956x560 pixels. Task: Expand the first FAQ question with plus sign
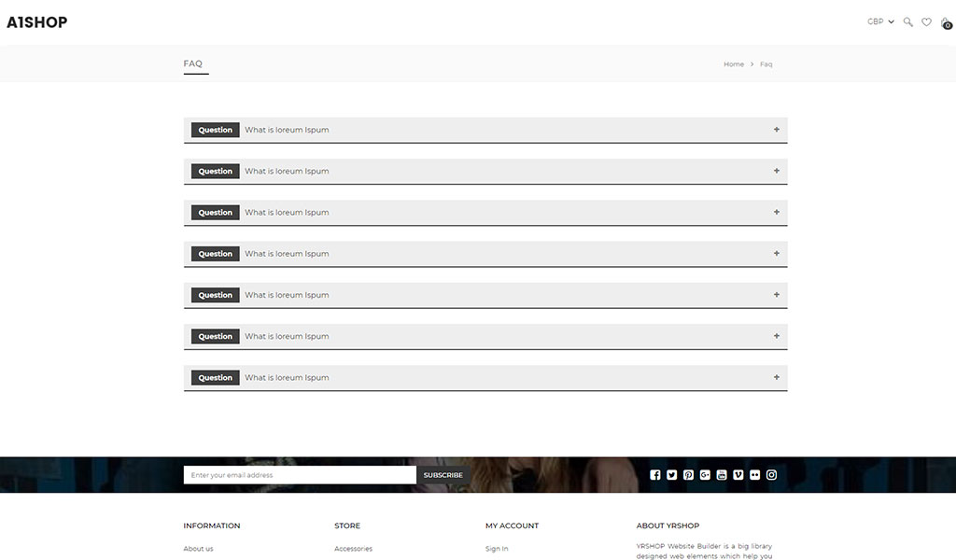pyautogui.click(x=776, y=130)
